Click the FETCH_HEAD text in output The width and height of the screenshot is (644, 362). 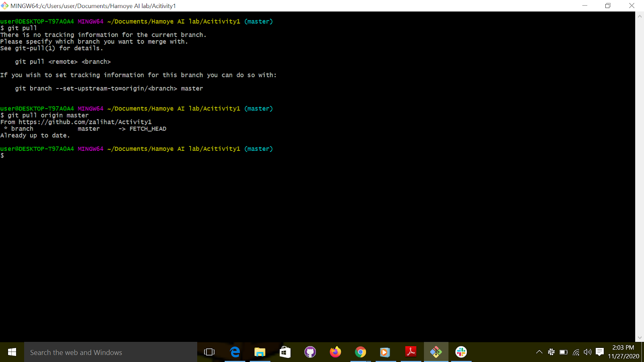(148, 129)
